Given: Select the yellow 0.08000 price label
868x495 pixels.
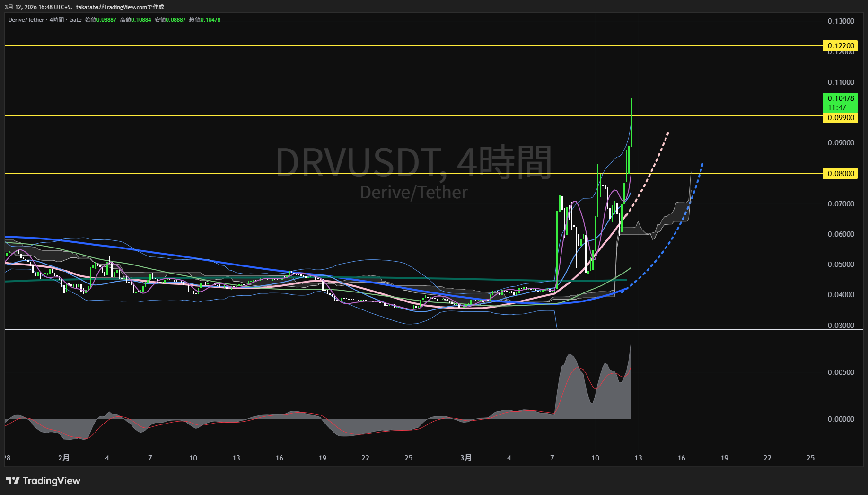Looking at the screenshot, I should click(x=841, y=174).
